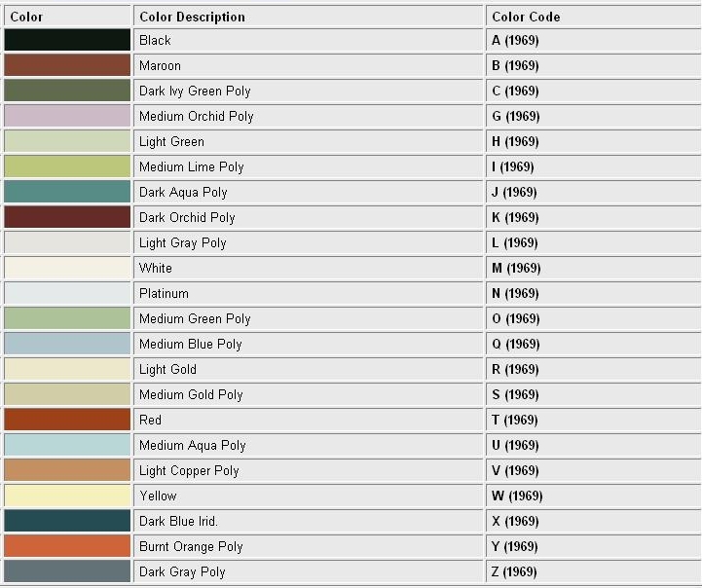Select the Medium Lime Poly swatch
This screenshot has width=702, height=588.
[67, 166]
